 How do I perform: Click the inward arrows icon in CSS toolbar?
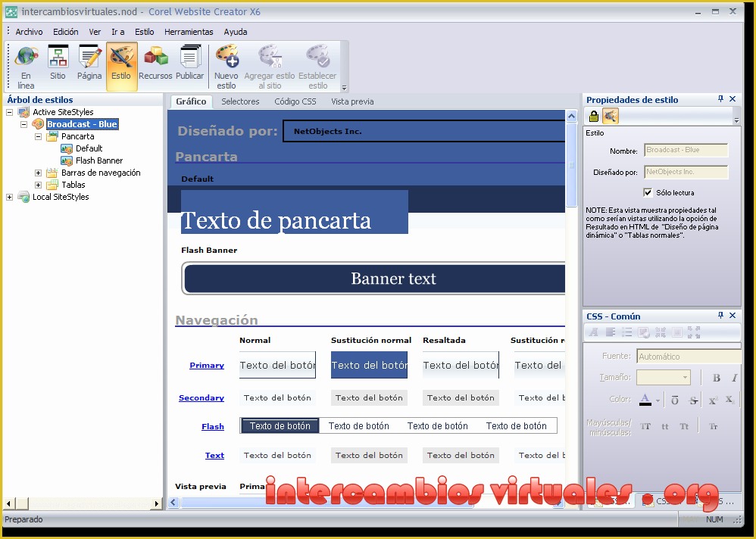(x=660, y=332)
